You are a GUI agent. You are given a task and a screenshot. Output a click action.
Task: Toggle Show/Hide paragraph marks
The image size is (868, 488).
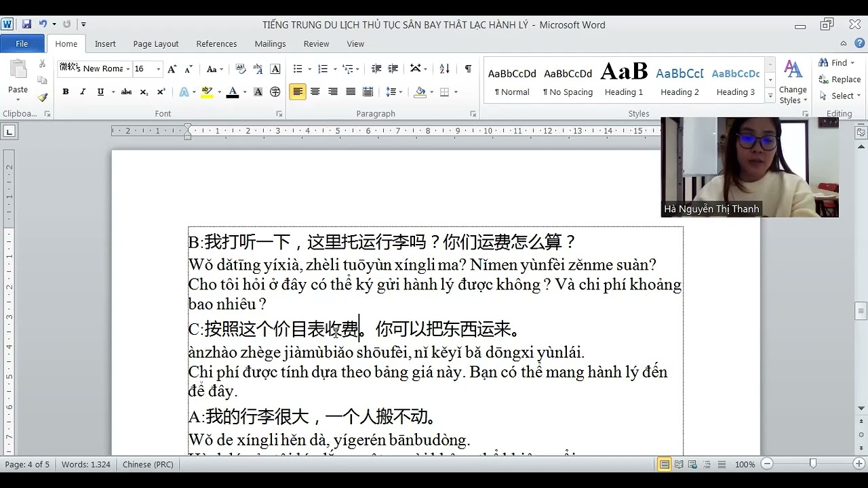[468, 69]
